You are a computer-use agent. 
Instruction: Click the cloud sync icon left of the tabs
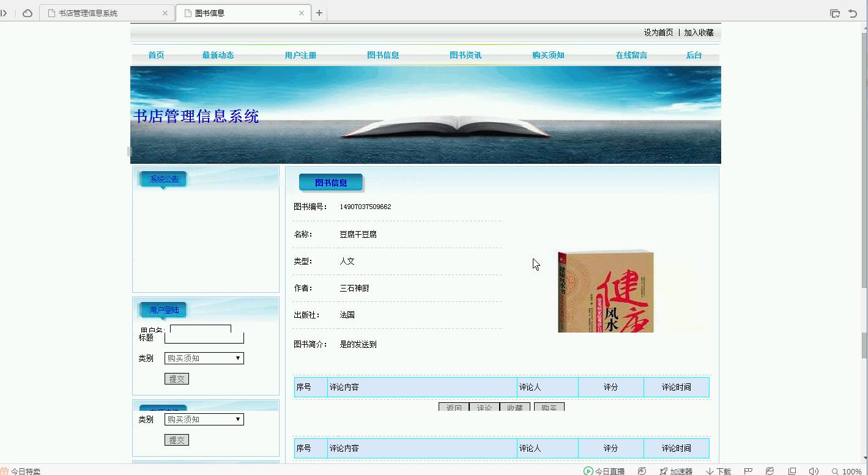click(x=28, y=13)
